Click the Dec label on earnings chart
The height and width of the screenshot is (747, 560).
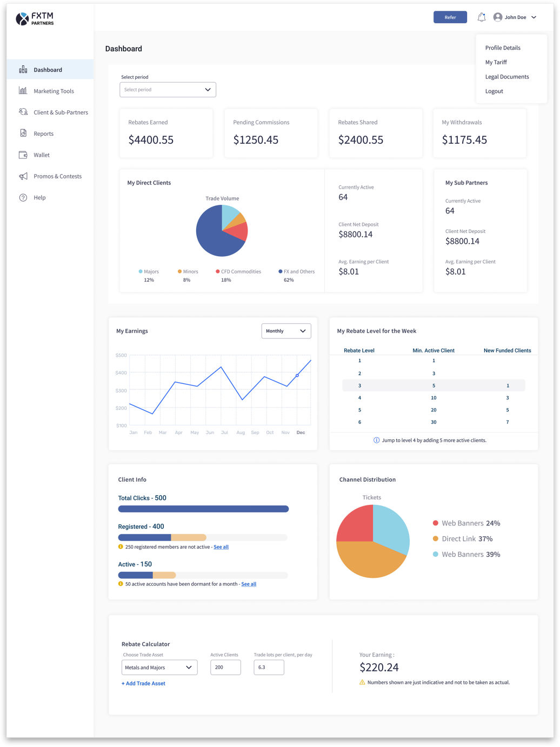pos(301,432)
